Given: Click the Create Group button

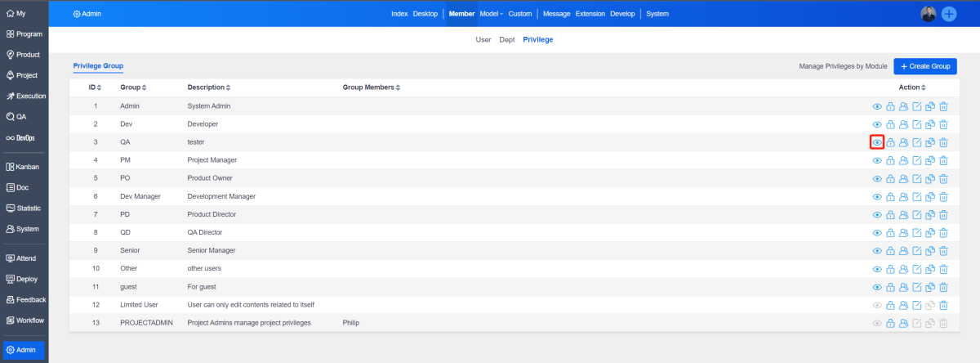Looking at the screenshot, I should [x=924, y=65].
